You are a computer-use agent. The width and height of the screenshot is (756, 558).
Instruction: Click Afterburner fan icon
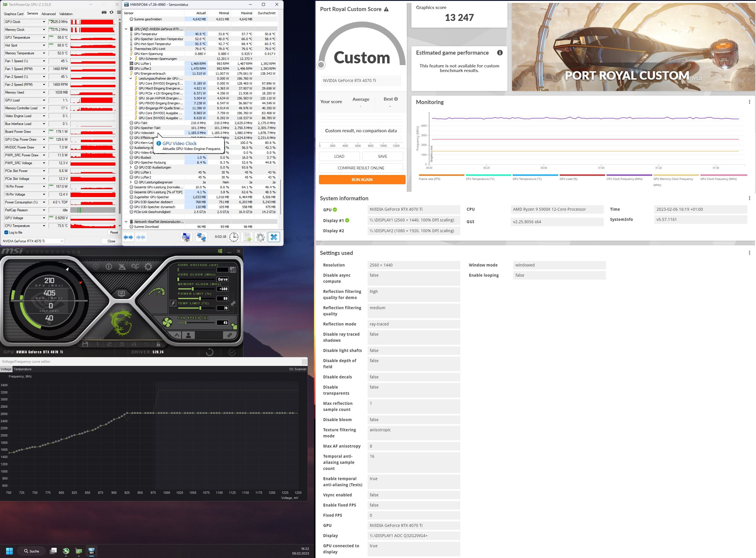(x=167, y=322)
